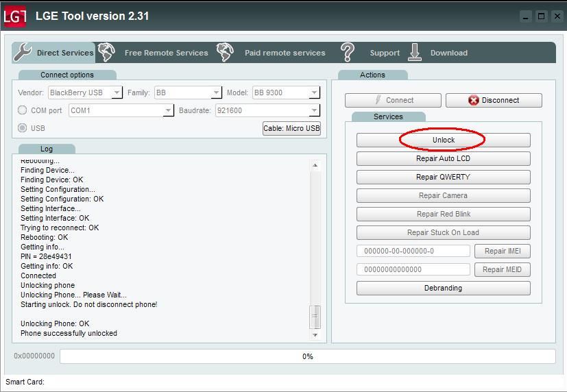Viewport: 567px width, 392px height.
Task: Click the 0% progress bar
Action: click(308, 356)
